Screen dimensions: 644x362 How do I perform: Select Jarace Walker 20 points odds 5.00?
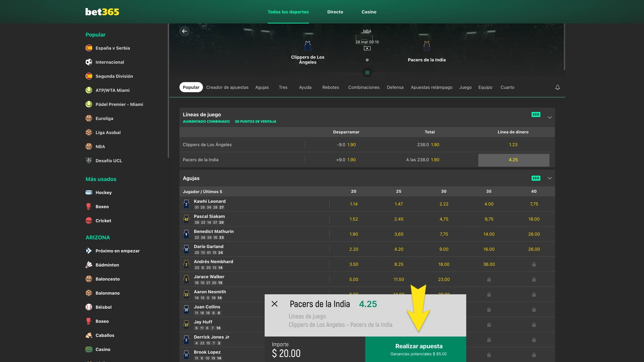point(354,279)
